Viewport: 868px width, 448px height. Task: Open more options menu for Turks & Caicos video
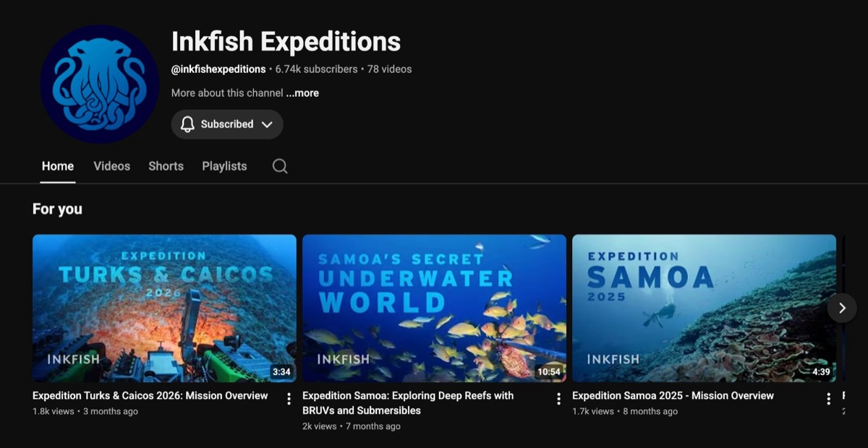pos(289,399)
